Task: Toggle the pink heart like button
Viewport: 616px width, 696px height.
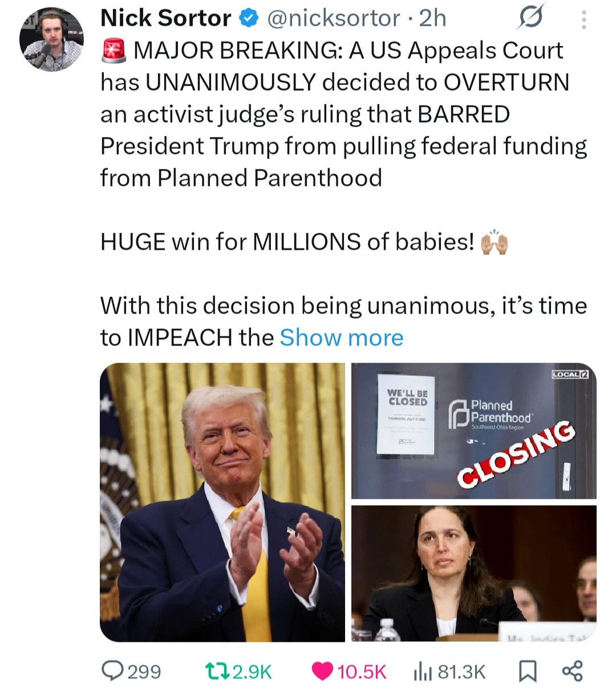Action: click(x=323, y=671)
